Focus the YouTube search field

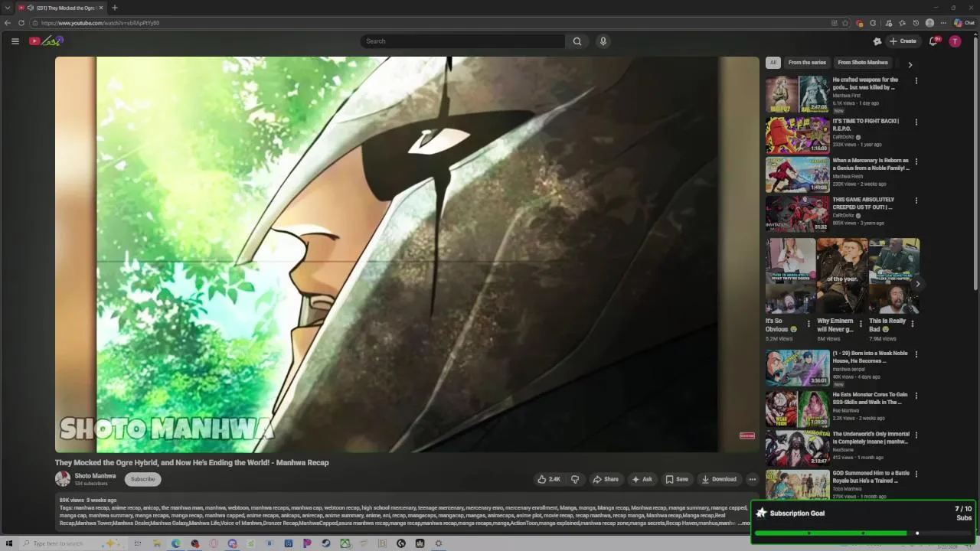pos(463,41)
